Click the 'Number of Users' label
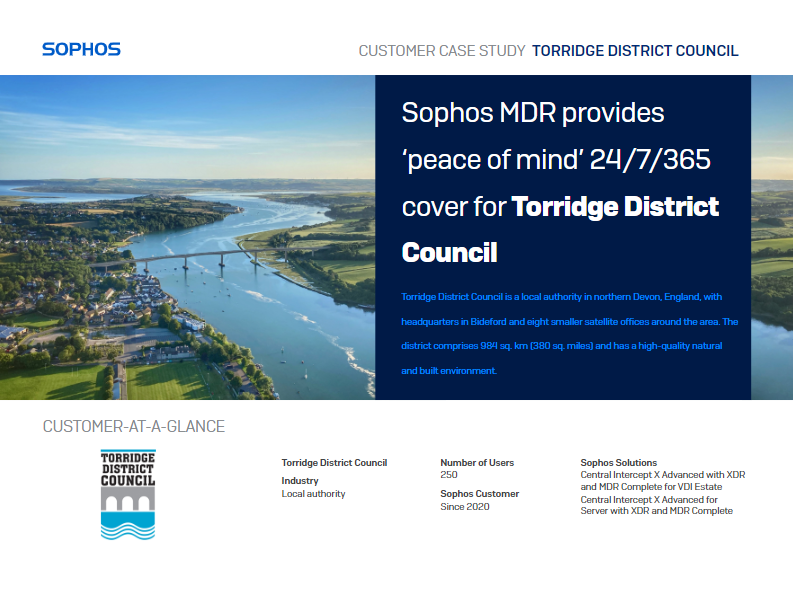The width and height of the screenshot is (793, 595). pyautogui.click(x=477, y=463)
